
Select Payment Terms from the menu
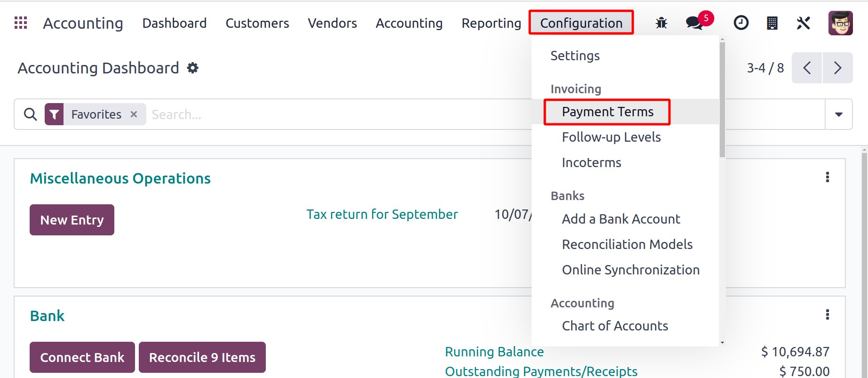pyautogui.click(x=607, y=112)
